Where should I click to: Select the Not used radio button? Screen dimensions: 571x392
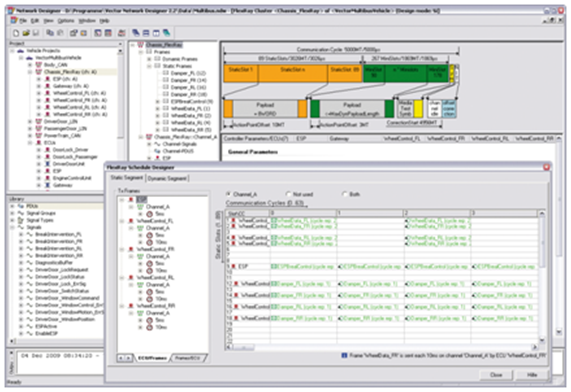coord(289,194)
